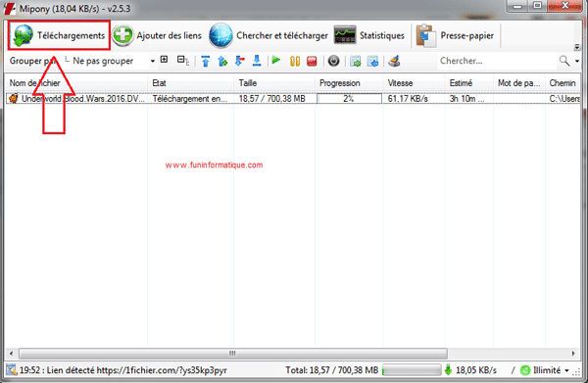588x383 pixels.
Task: Move download to top of queue
Action: click(x=206, y=61)
